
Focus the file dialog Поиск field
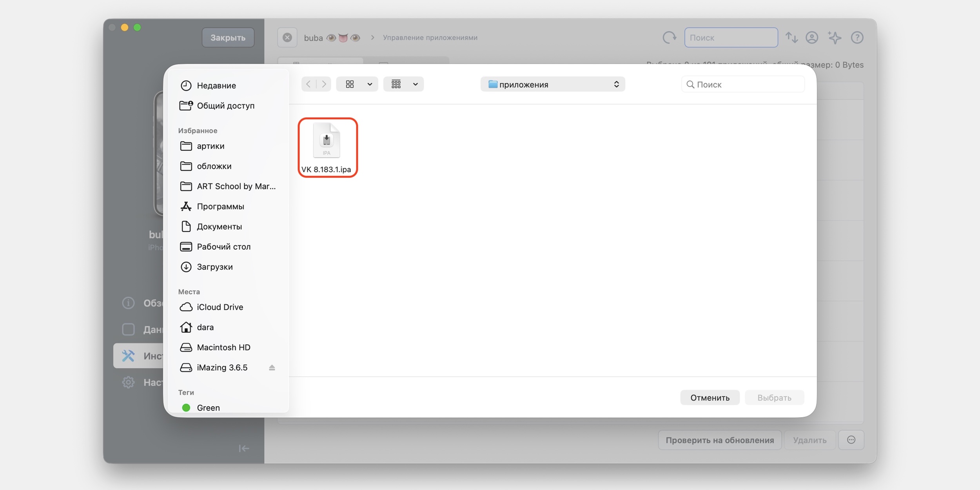click(743, 84)
